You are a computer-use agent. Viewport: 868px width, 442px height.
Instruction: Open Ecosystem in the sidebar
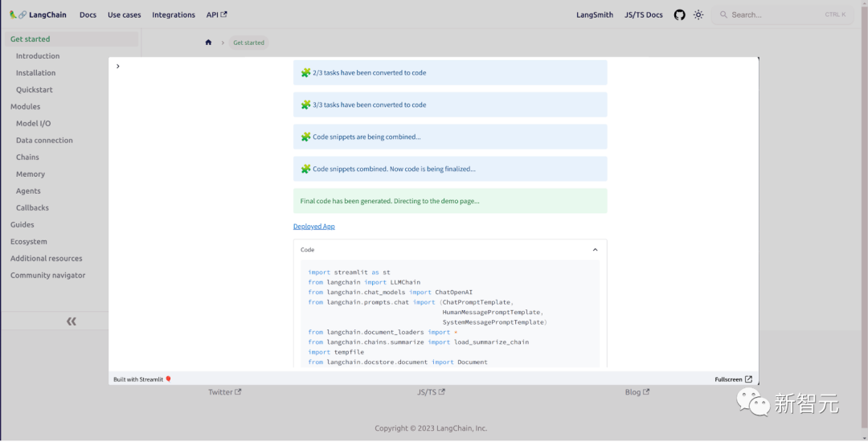pos(29,242)
